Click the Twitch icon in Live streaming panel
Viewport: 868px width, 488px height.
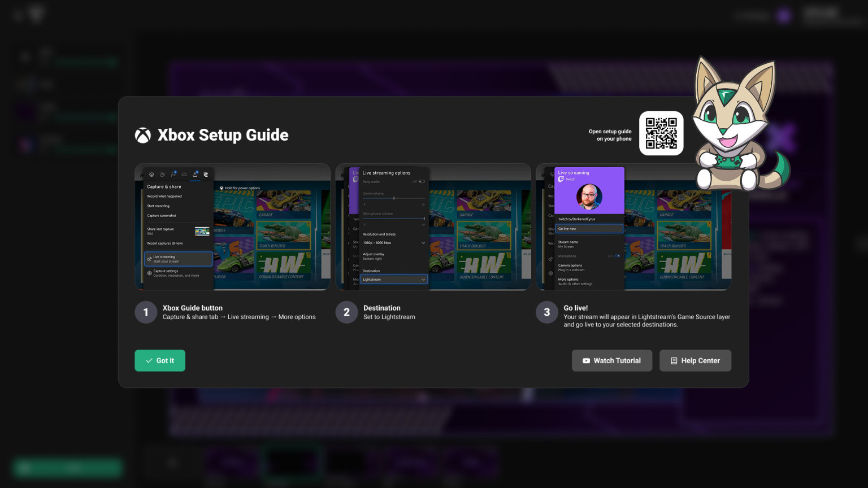click(562, 179)
